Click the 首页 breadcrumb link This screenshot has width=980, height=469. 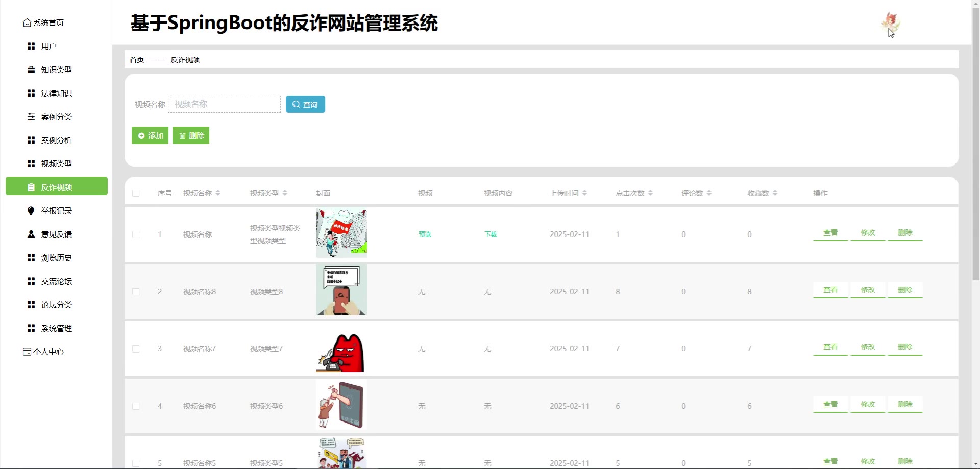click(x=137, y=60)
